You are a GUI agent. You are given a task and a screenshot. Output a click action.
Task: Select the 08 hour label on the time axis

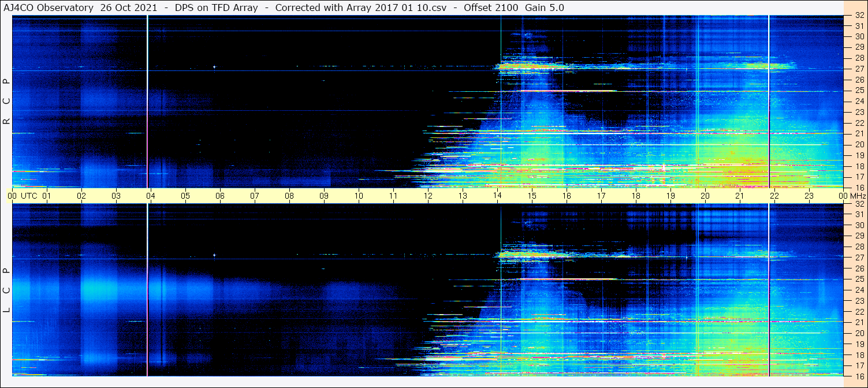(x=289, y=196)
